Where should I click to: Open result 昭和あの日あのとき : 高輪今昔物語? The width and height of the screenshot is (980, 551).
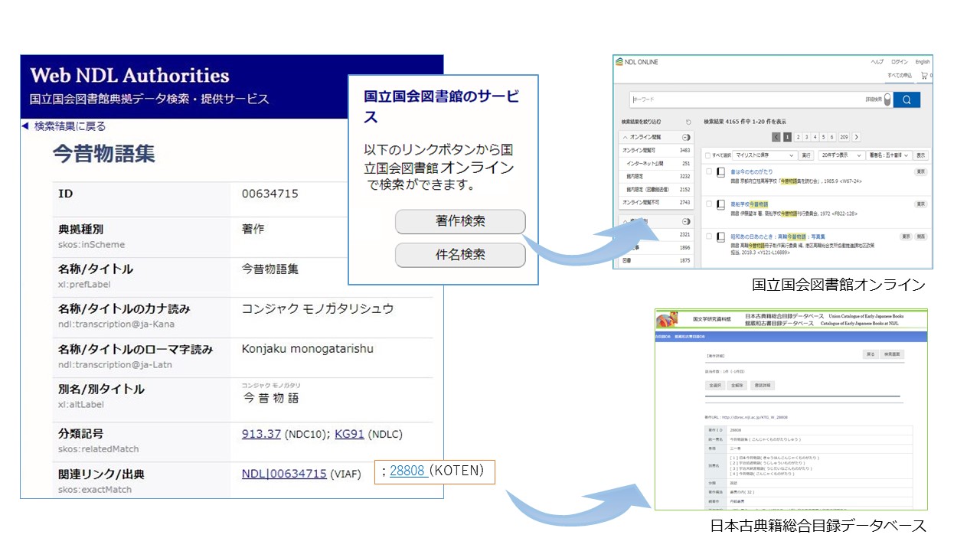778,236
